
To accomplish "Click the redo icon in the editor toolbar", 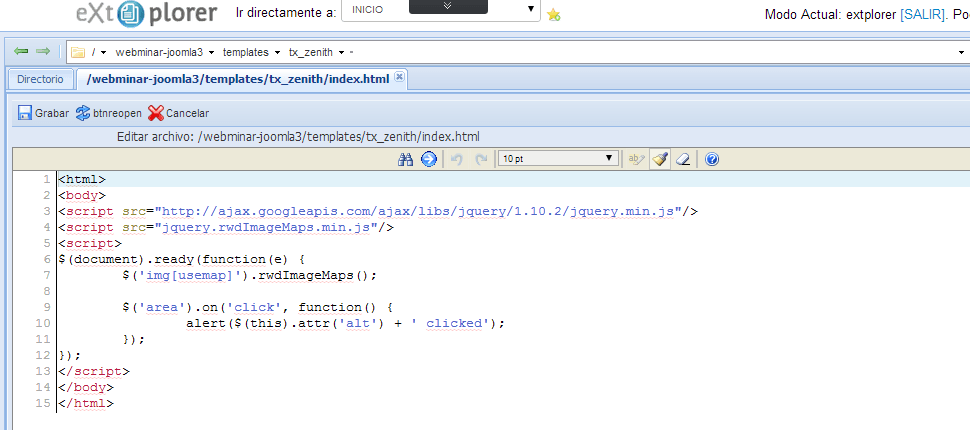I will [x=481, y=160].
